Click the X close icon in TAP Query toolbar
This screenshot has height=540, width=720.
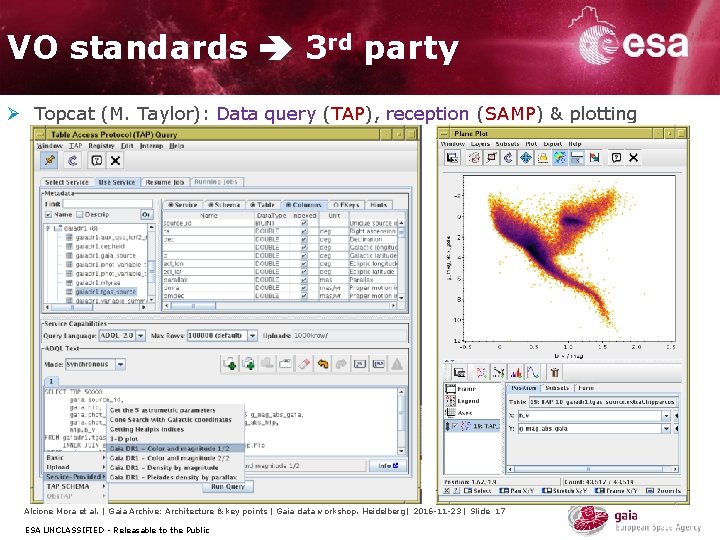115,160
